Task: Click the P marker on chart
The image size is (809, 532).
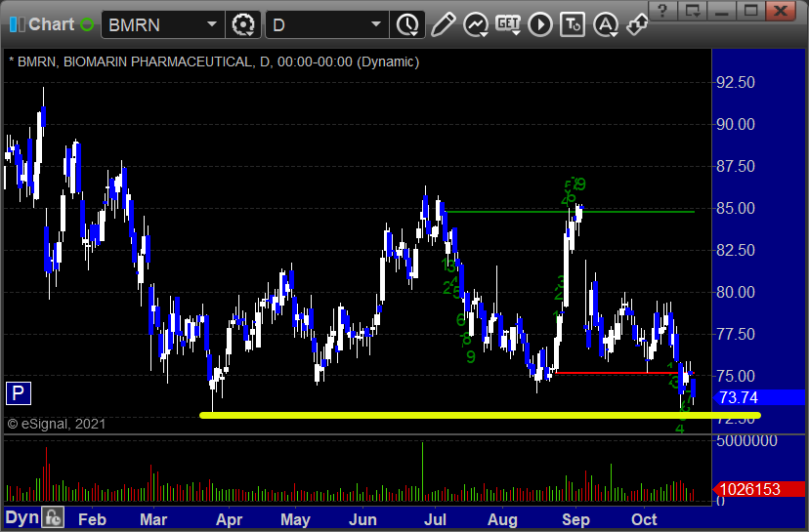Action: click(18, 393)
